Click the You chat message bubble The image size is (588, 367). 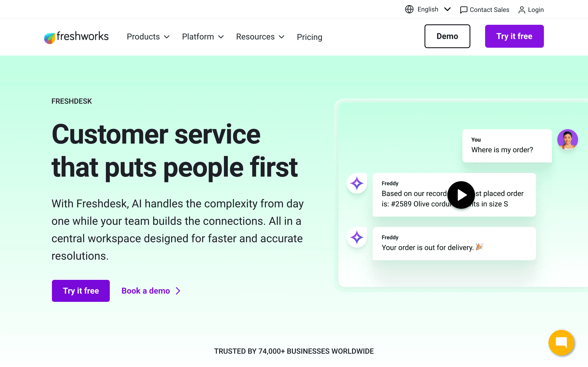507,146
